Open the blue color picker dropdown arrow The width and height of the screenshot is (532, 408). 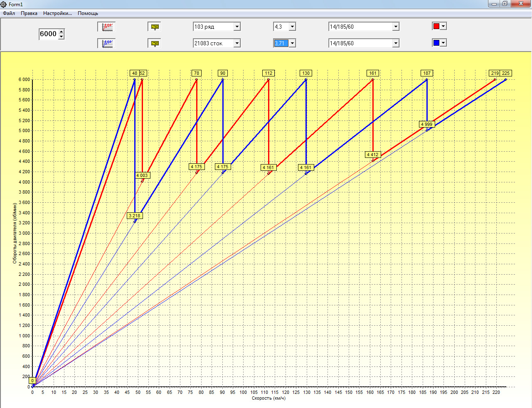pyautogui.click(x=443, y=43)
